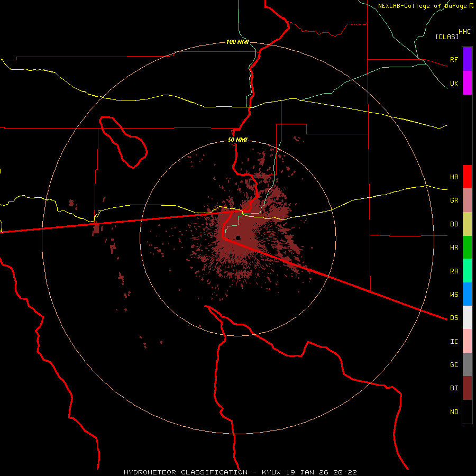This screenshot has width=476, height=476.
Task: Click the UK legend label
Action: pyautogui.click(x=454, y=83)
